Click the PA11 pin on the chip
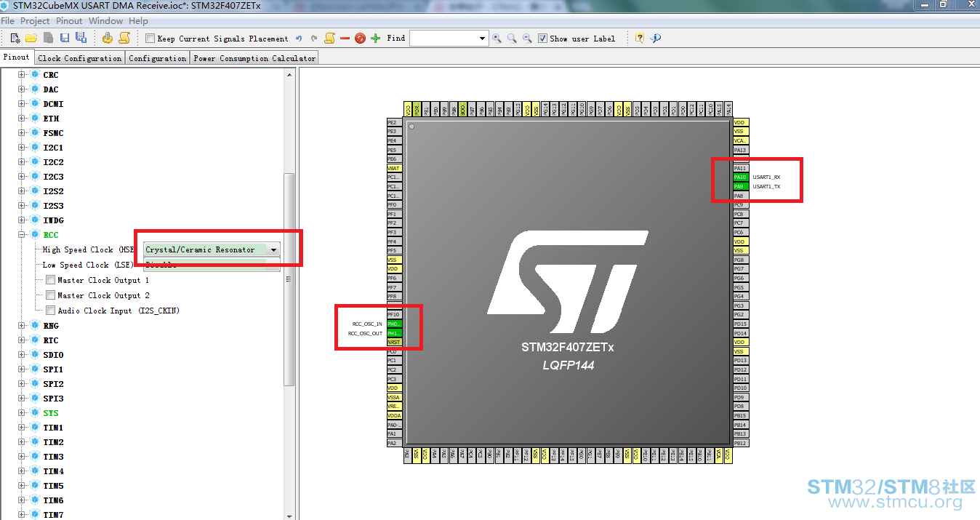The width and height of the screenshot is (980, 520). coord(740,168)
